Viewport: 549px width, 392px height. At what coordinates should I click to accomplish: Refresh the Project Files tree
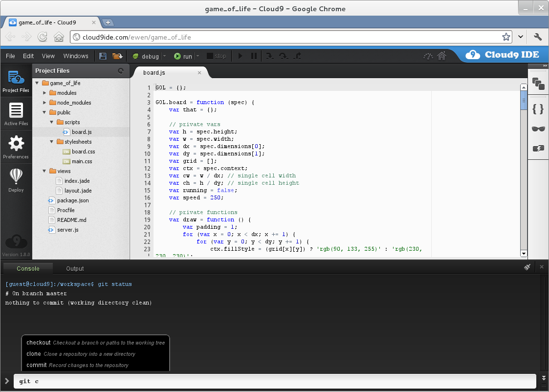(x=121, y=71)
